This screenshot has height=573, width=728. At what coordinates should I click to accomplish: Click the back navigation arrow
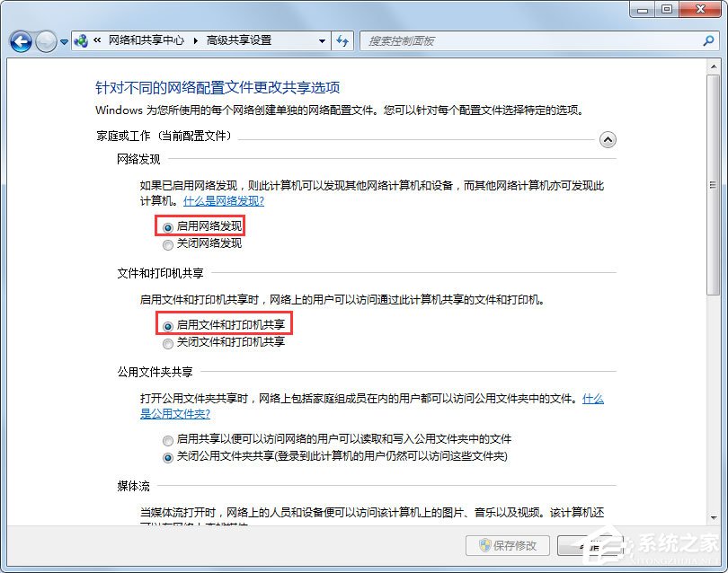point(20,41)
